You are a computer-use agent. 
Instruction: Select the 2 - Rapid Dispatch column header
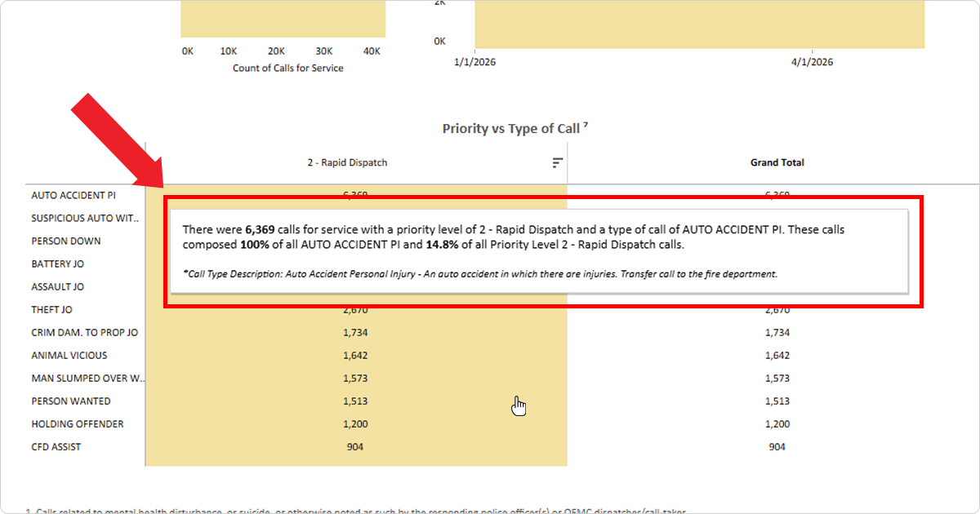pyautogui.click(x=347, y=162)
